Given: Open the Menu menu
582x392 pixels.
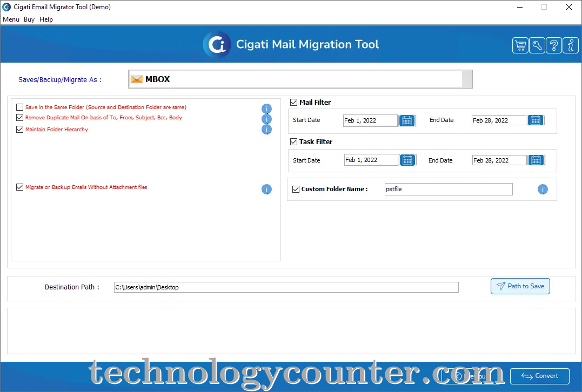Looking at the screenshot, I should coord(11,19).
